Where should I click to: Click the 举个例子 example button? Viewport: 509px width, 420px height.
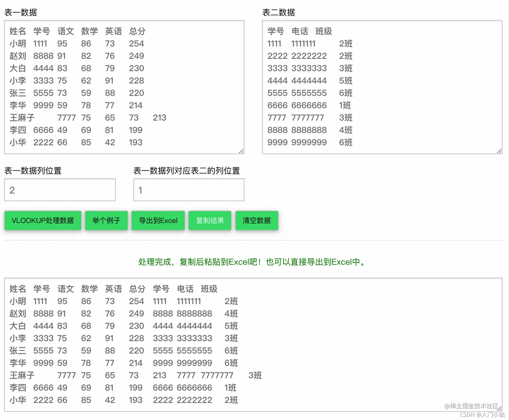point(106,221)
